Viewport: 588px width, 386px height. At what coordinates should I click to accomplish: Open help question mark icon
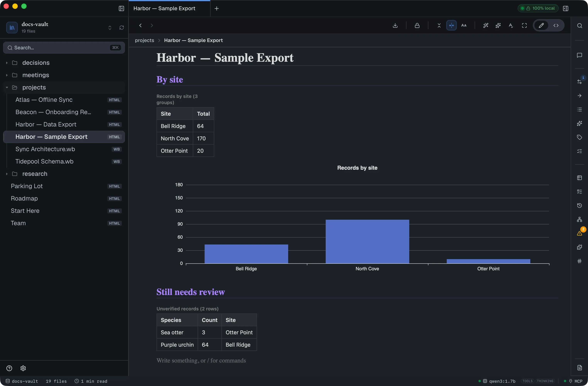pos(9,368)
